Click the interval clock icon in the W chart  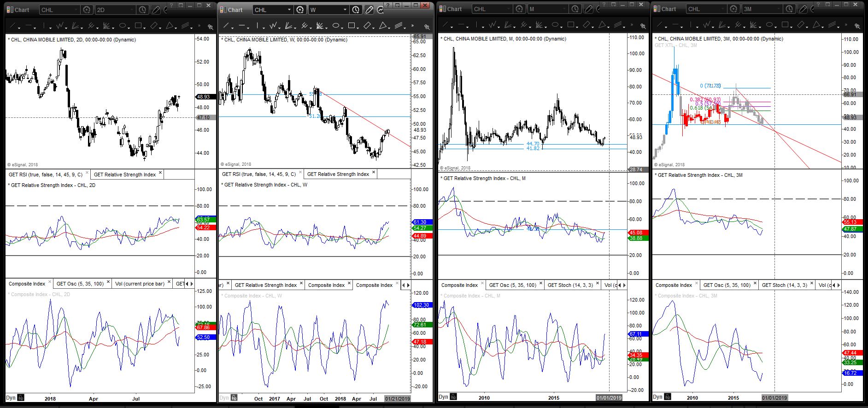(356, 10)
